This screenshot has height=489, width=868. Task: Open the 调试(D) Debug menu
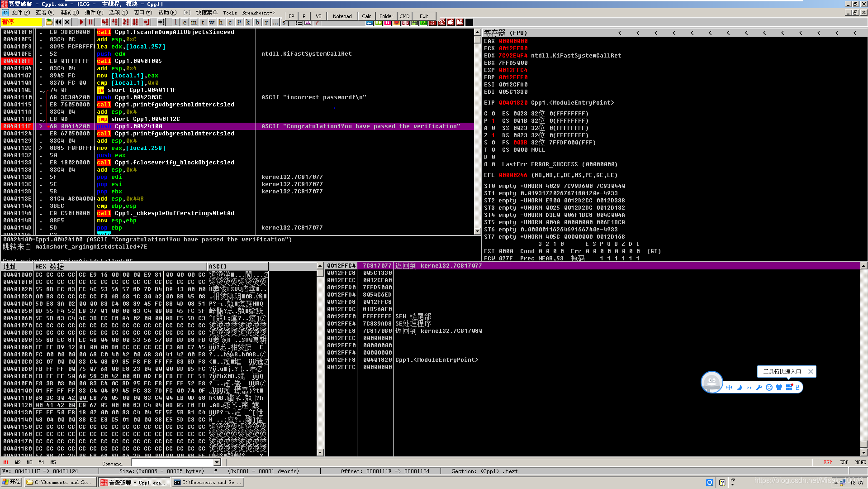point(69,13)
